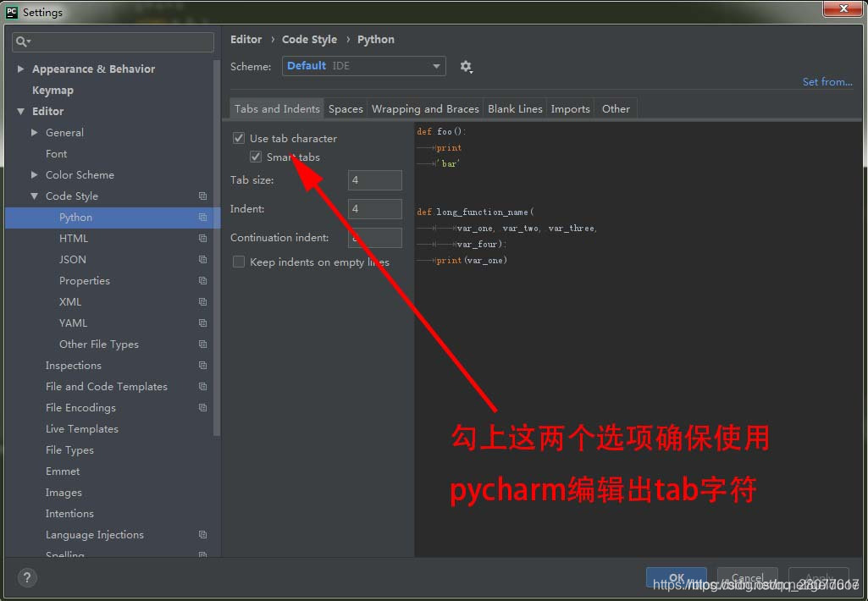This screenshot has width=868, height=601.
Task: Click the project-level icon next to Code Style
Action: point(202,196)
